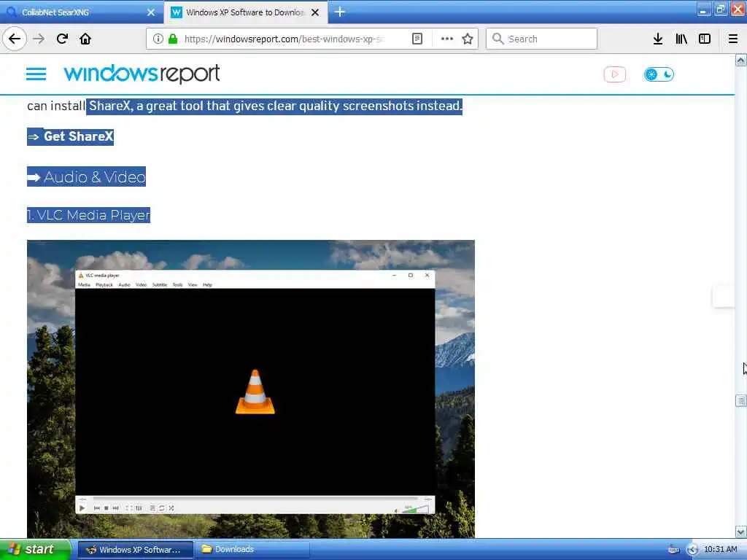Close the Windows XP Software tab
Image resolution: width=747 pixels, height=560 pixels.
click(x=315, y=12)
